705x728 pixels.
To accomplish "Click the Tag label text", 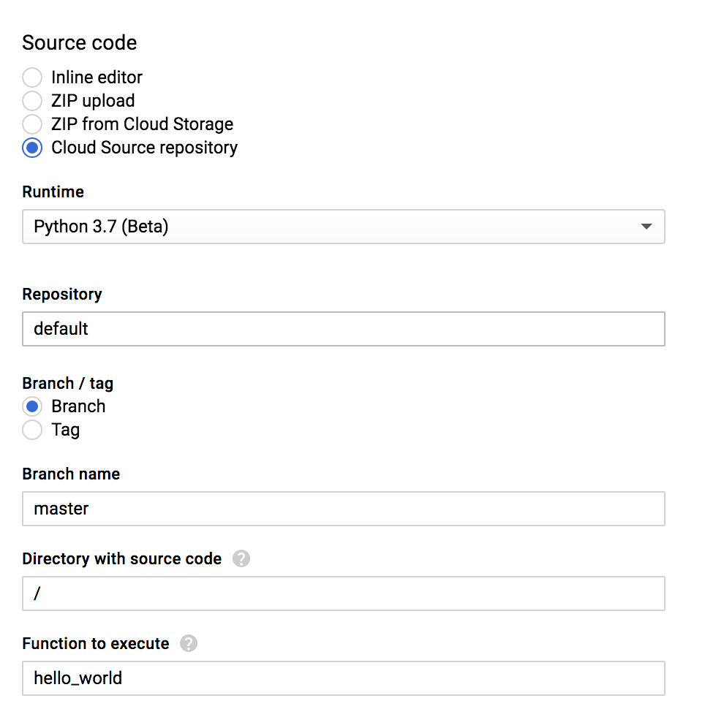I will pyautogui.click(x=66, y=430).
